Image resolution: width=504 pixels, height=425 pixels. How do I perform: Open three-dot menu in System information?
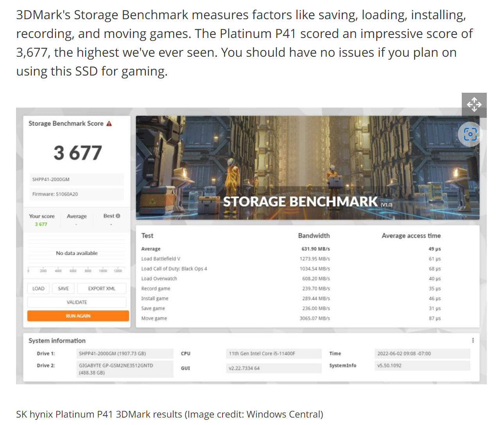[473, 340]
